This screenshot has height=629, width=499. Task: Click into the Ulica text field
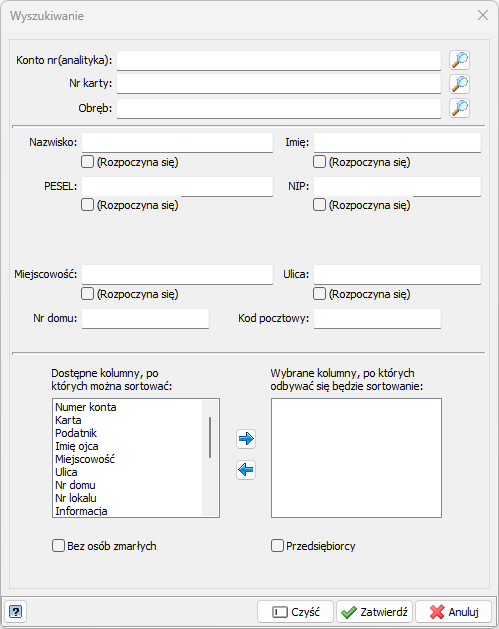397,274
